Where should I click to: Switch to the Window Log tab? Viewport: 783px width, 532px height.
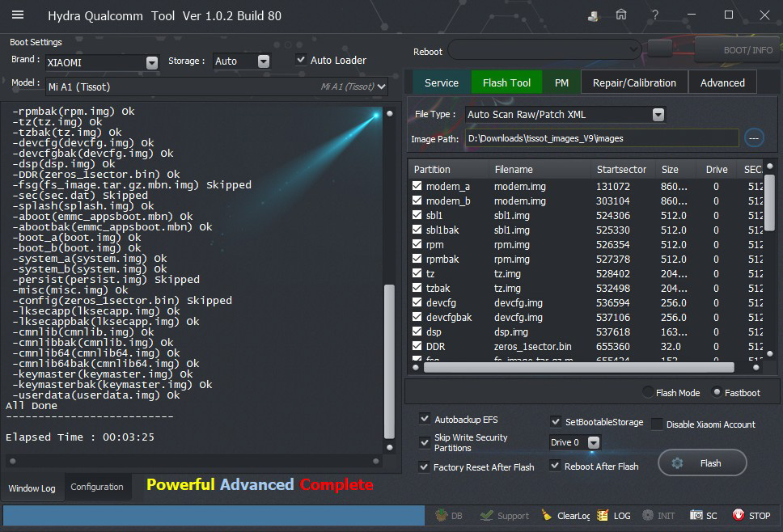(x=32, y=488)
